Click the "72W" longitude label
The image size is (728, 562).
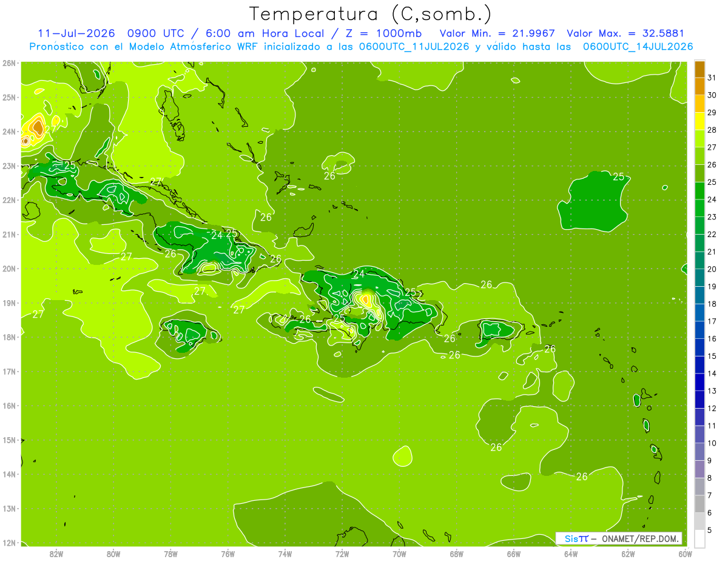[x=342, y=554]
